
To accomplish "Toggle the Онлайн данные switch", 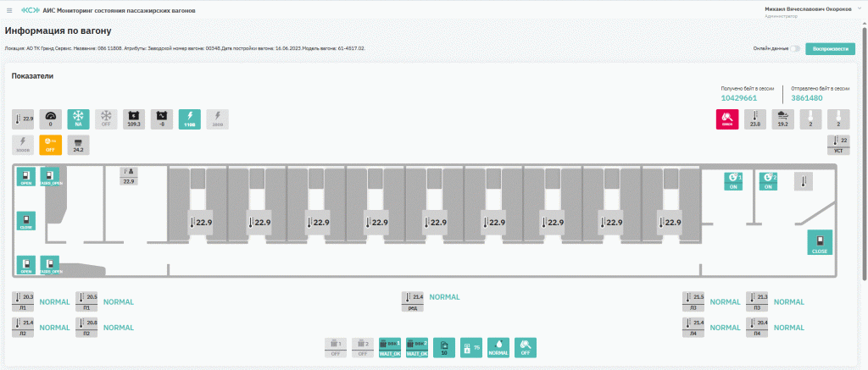I will [796, 48].
